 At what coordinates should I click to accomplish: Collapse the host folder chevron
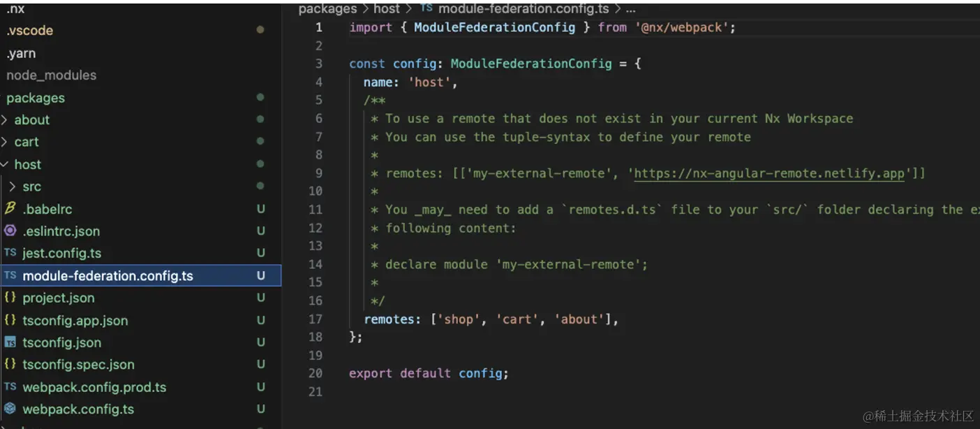click(5, 164)
